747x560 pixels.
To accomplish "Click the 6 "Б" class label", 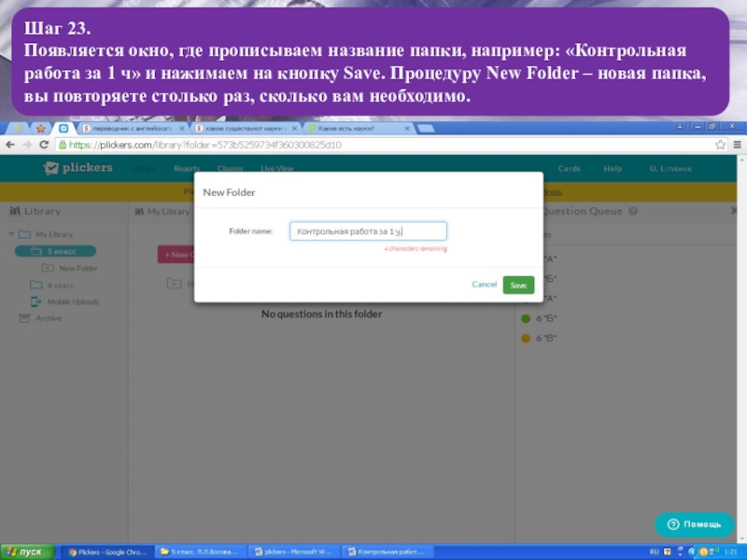I will tap(546, 318).
